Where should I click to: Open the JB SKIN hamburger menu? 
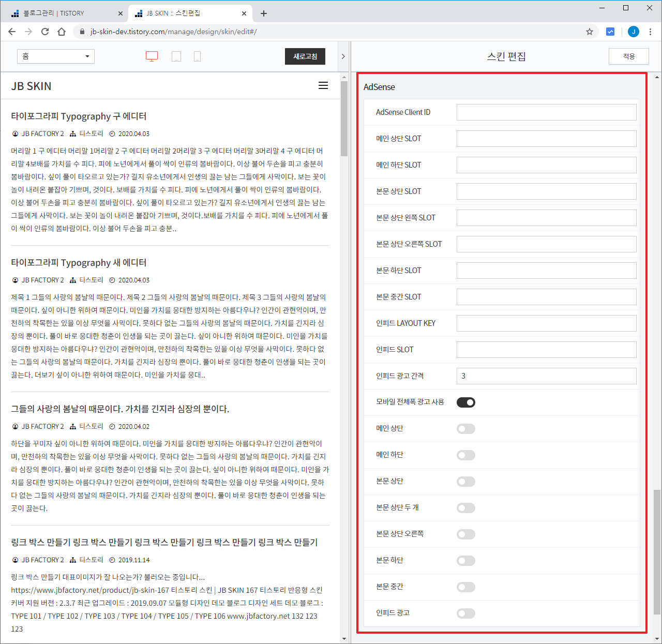coord(323,85)
